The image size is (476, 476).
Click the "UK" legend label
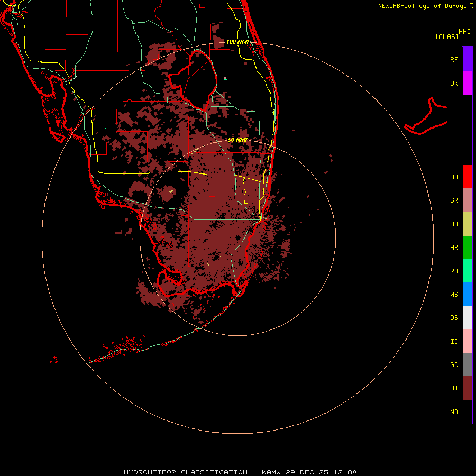(454, 83)
